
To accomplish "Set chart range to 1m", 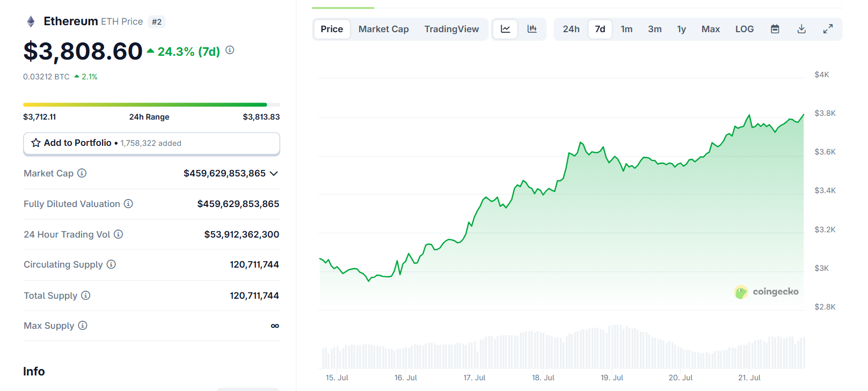I will (x=626, y=29).
